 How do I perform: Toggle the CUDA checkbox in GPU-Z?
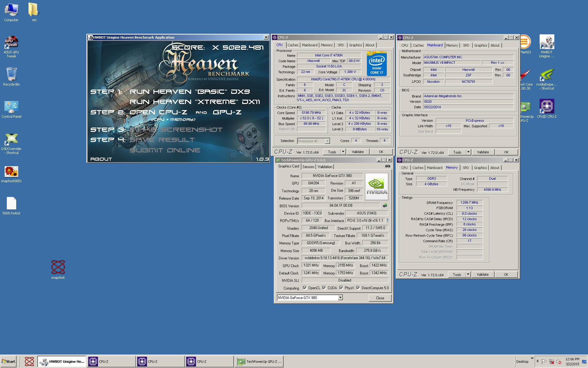[324, 288]
